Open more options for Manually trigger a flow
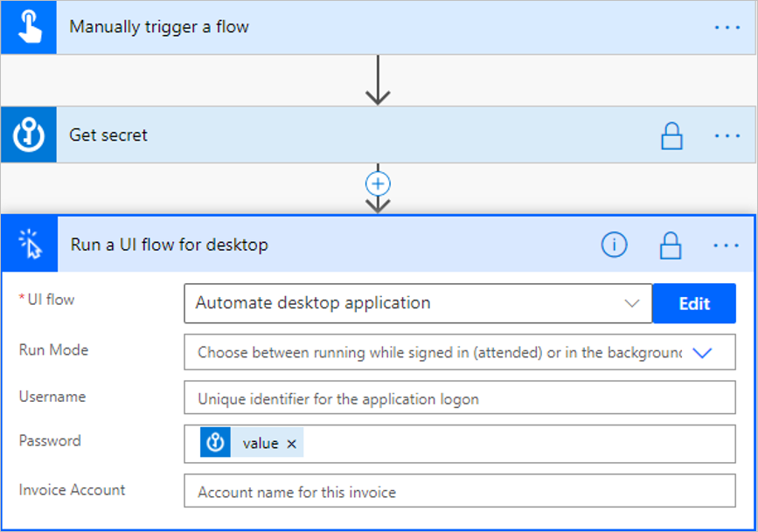Screen dimensions: 758x532 pos(727,27)
